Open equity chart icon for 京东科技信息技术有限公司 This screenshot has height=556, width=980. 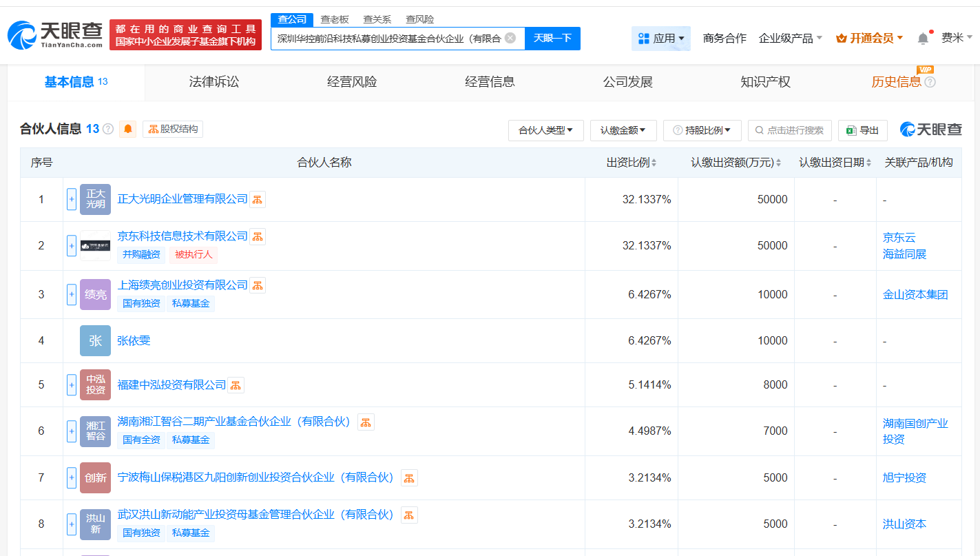click(257, 236)
